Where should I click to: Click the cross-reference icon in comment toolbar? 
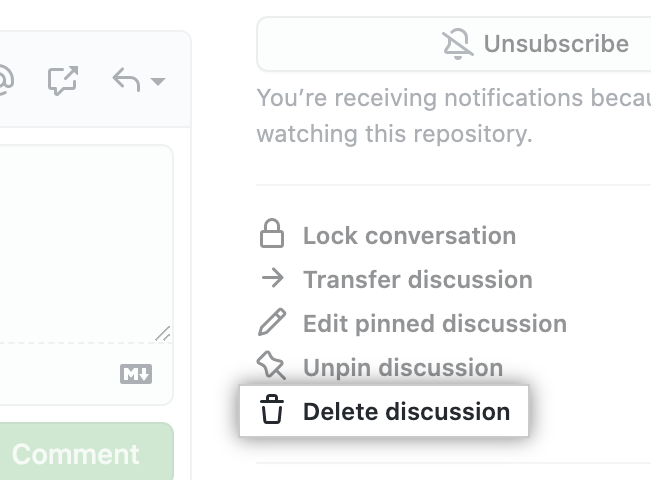click(x=63, y=80)
